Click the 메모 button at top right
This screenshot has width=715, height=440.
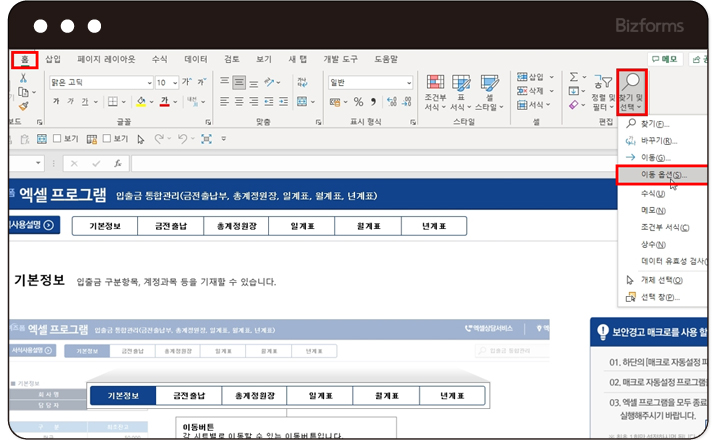663,60
